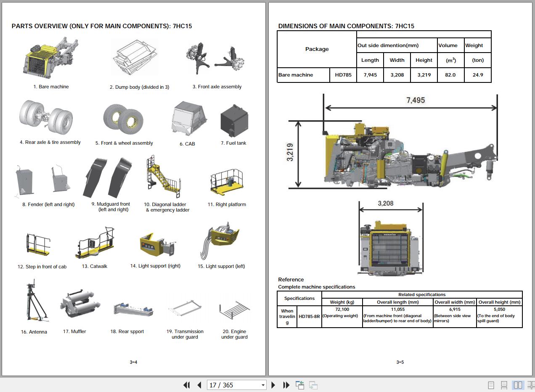
Task: Click the '4. Rear axle & tire assembly' caption
Action: [50, 142]
